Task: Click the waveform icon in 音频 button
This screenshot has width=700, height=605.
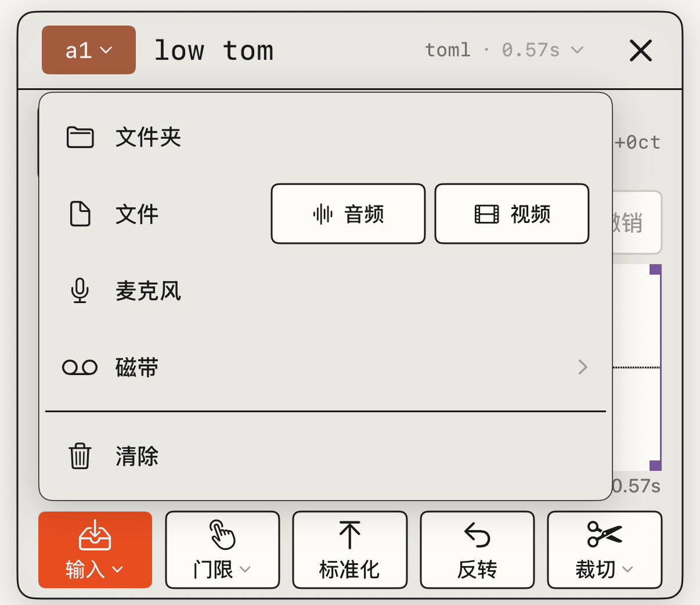Action: tap(323, 214)
